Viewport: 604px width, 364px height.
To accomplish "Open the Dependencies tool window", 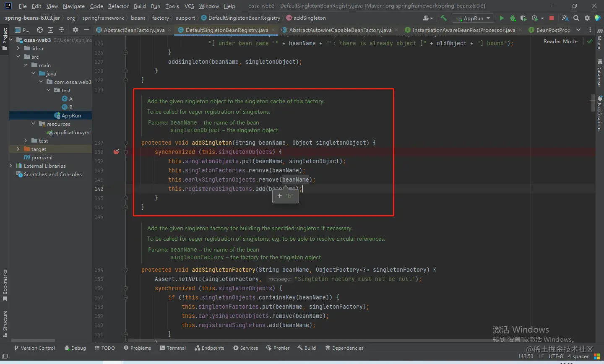I will pyautogui.click(x=344, y=348).
